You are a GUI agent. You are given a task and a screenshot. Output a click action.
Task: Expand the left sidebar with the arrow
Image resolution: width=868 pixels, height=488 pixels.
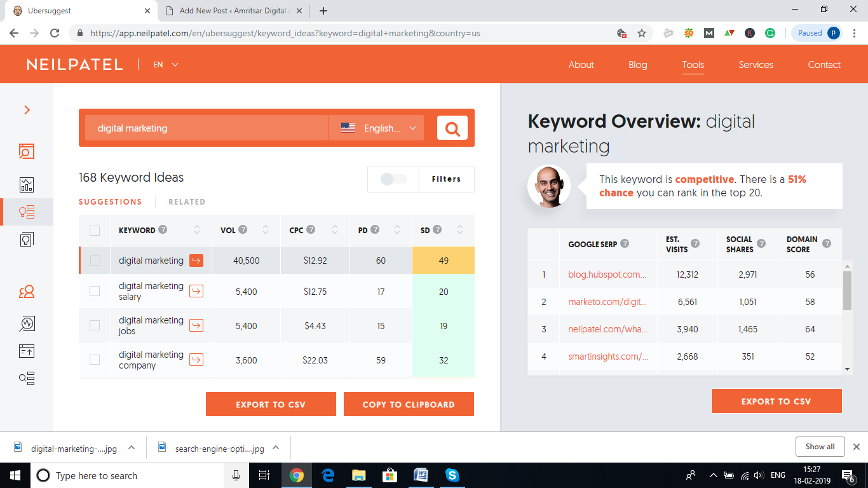coord(27,110)
